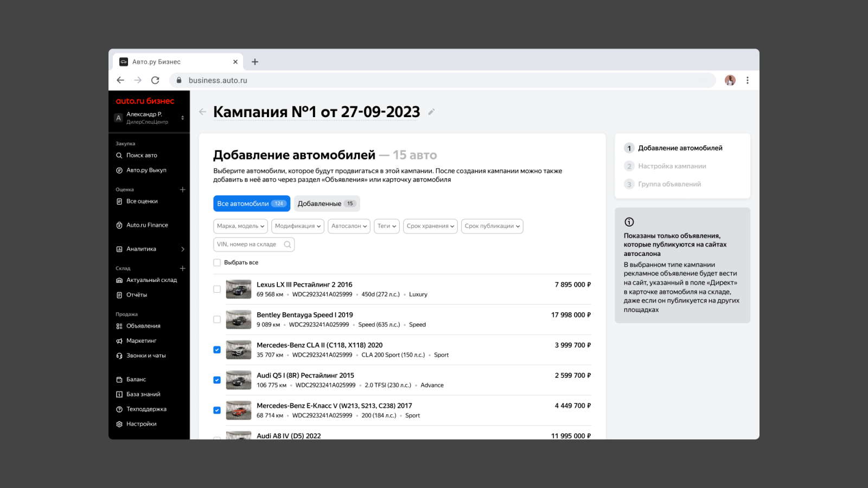Click the 3 999 700 ₽ price
868x488 pixels.
click(x=573, y=345)
